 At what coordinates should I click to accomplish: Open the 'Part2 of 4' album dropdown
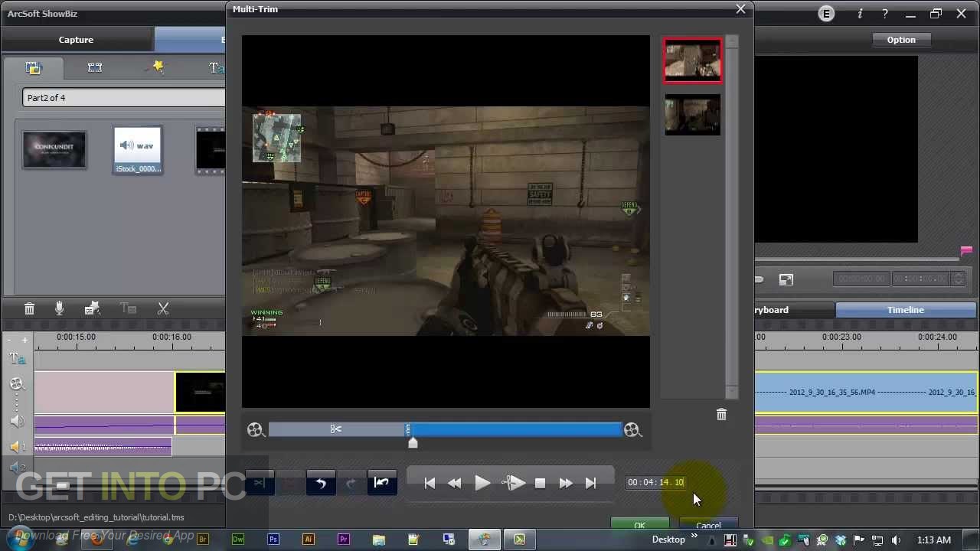(124, 98)
